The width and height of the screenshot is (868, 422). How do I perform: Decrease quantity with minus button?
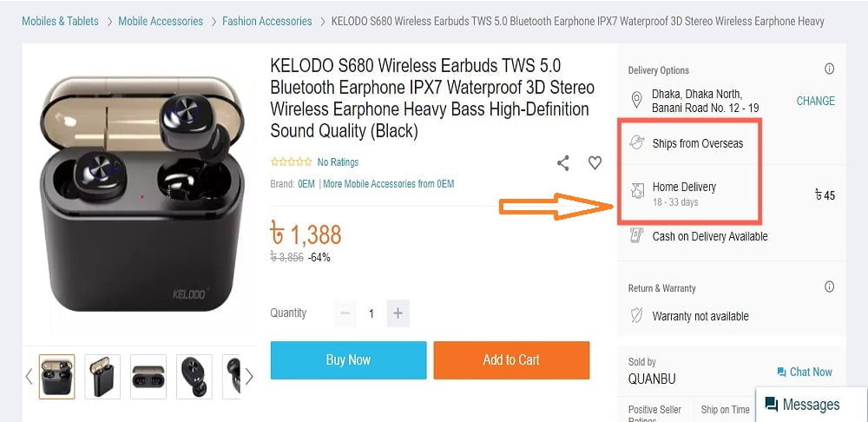(345, 313)
